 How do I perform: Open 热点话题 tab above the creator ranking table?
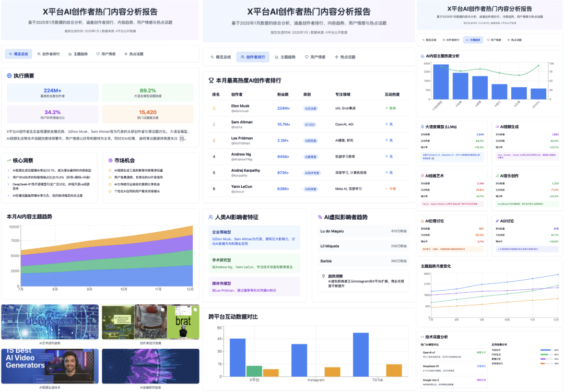point(345,57)
